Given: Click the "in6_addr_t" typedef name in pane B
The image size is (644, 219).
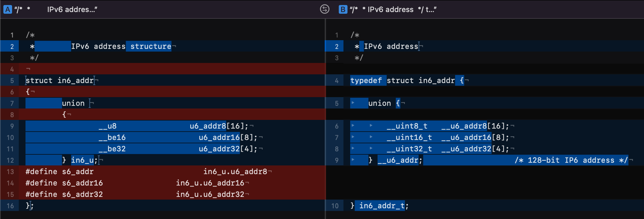Looking at the screenshot, I should coord(382,206).
